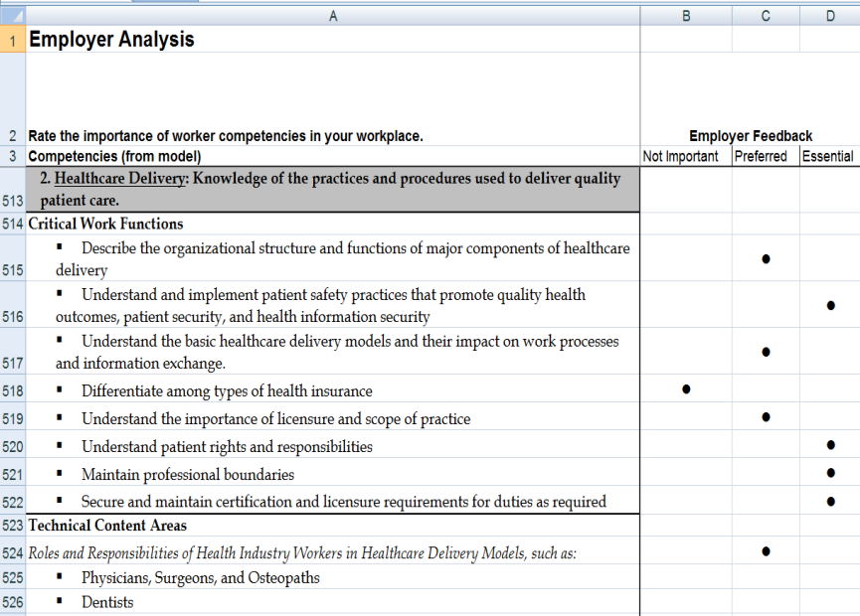Click row header 518
860x616 pixels.
pyautogui.click(x=12, y=391)
